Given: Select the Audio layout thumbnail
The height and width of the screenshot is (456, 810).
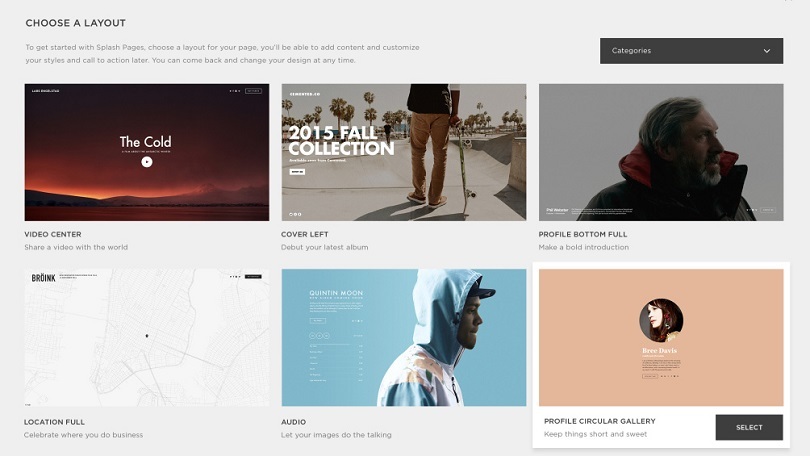Looking at the screenshot, I should click(403, 337).
